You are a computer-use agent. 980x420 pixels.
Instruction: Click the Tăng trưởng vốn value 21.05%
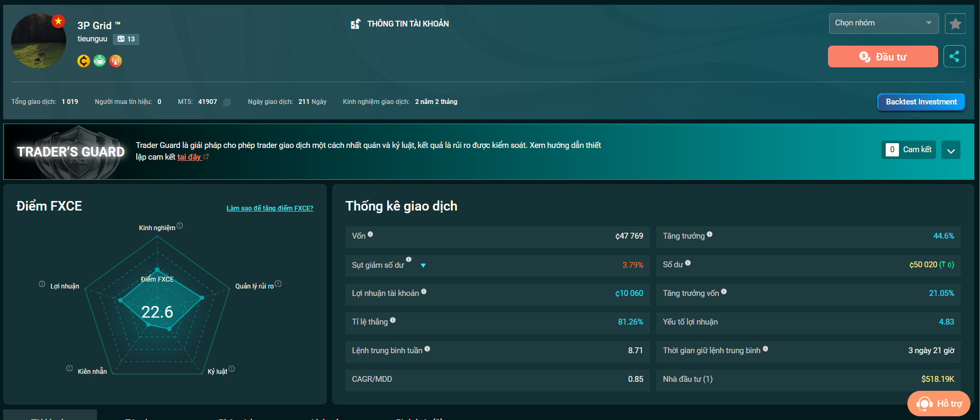941,293
